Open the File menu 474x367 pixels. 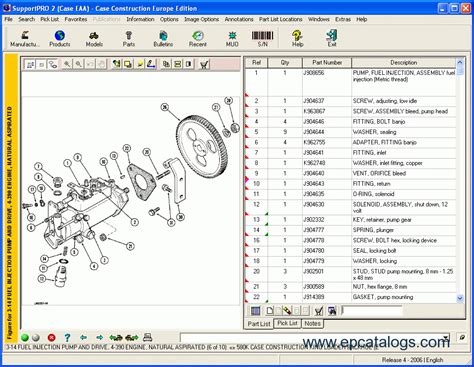tap(8, 19)
